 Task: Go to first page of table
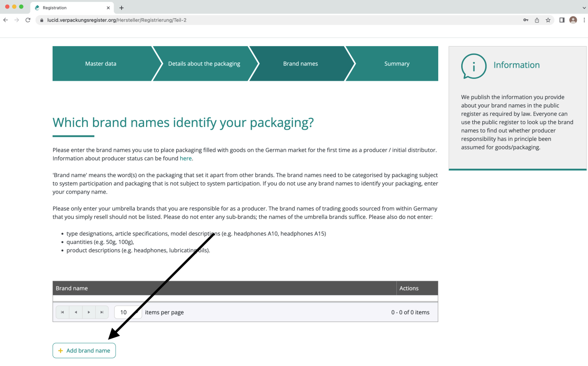click(x=62, y=312)
